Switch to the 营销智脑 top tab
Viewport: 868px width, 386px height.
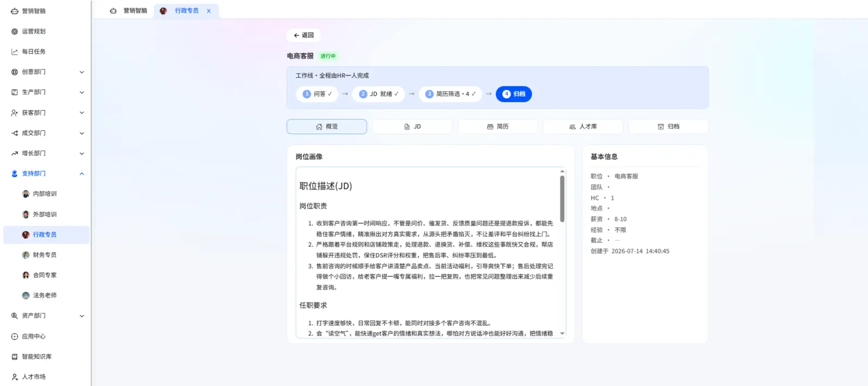(129, 11)
